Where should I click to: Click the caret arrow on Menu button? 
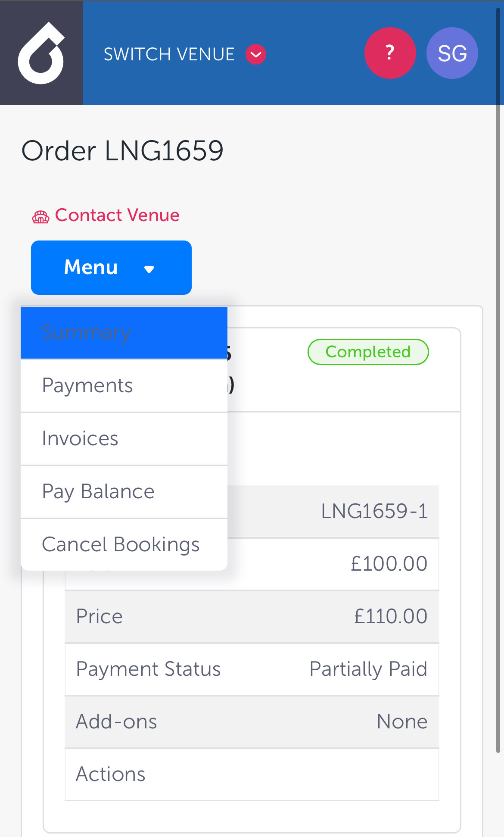coord(149,269)
